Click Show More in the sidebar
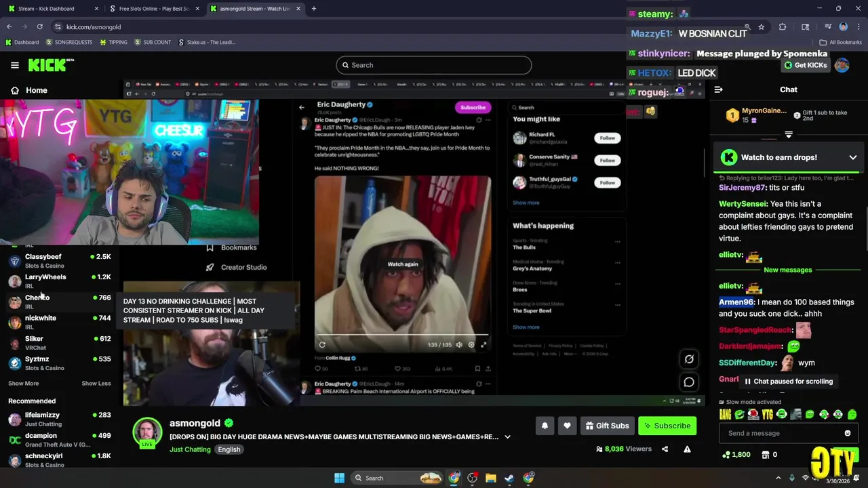 pyautogui.click(x=24, y=384)
